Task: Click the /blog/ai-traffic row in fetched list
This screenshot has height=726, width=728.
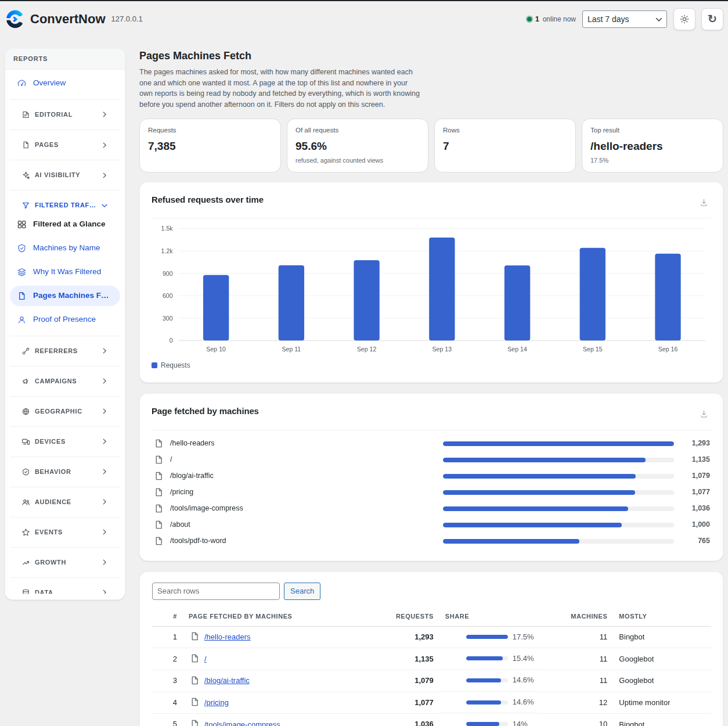Action: click(432, 476)
